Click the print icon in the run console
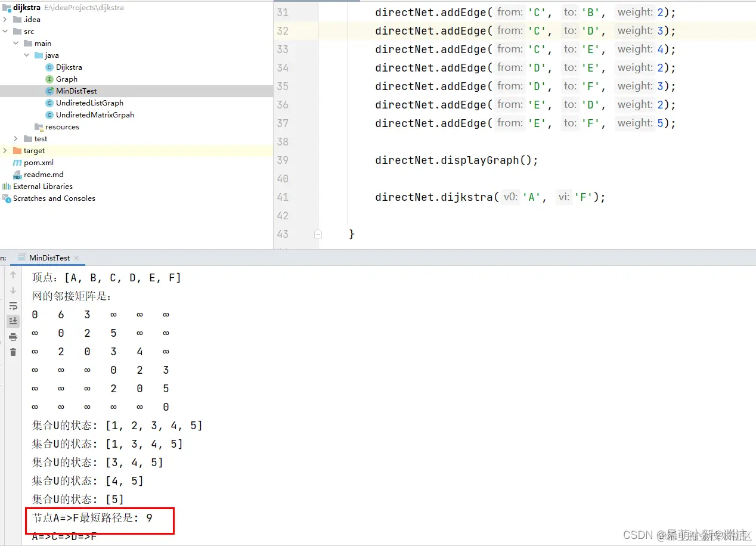 click(x=13, y=337)
